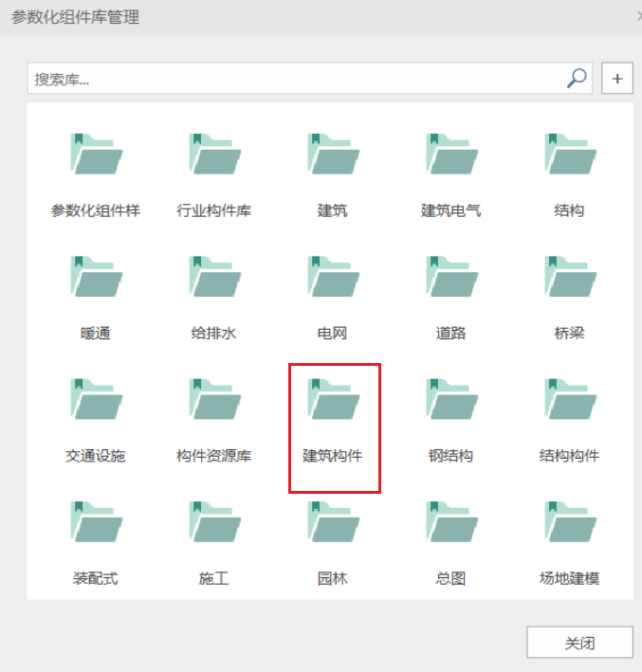Select the 施工 label text
The image size is (642, 672).
click(x=214, y=578)
